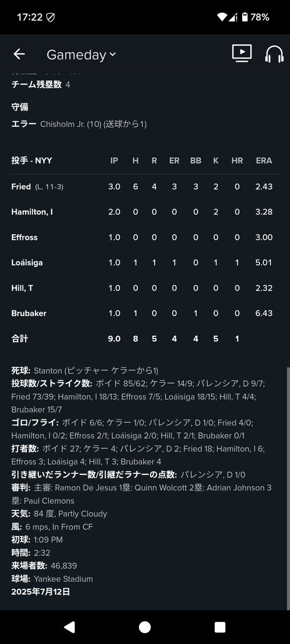Open Loáisiga player entry
This screenshot has height=644, width=290.
[x=27, y=263]
